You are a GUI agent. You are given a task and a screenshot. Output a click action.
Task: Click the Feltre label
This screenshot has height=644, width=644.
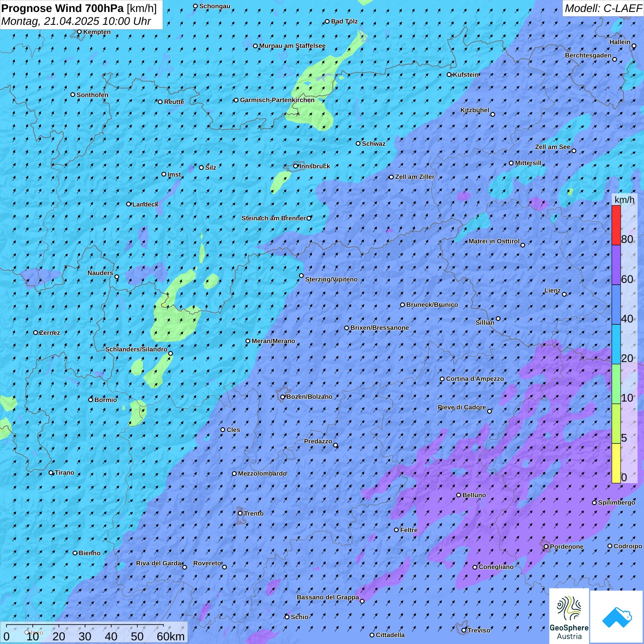click(409, 530)
